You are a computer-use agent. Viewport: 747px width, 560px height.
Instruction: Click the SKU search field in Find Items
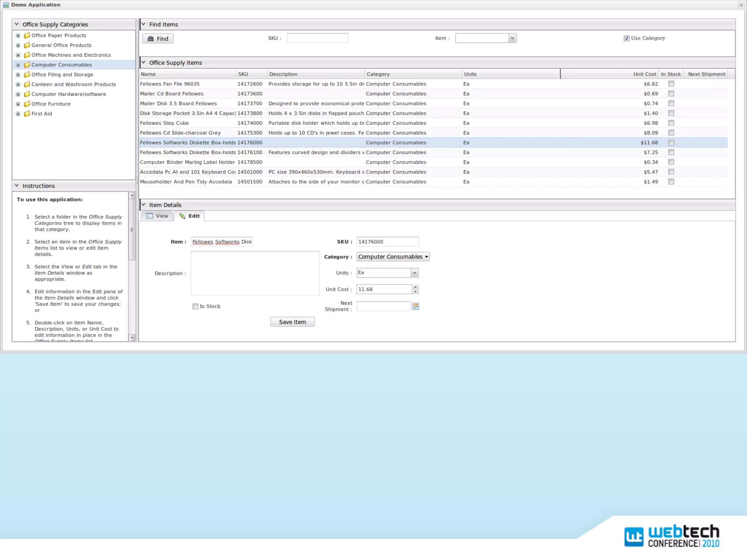point(317,38)
